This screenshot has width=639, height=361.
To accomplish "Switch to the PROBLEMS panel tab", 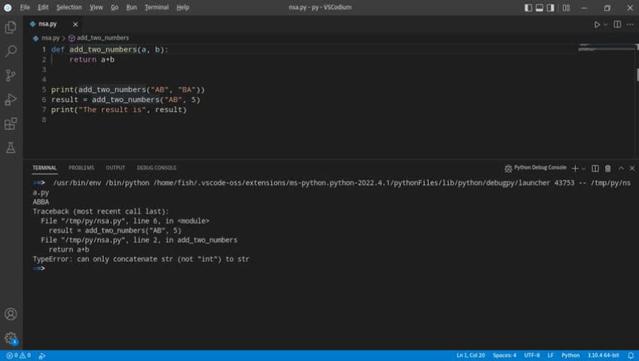I will [81, 168].
